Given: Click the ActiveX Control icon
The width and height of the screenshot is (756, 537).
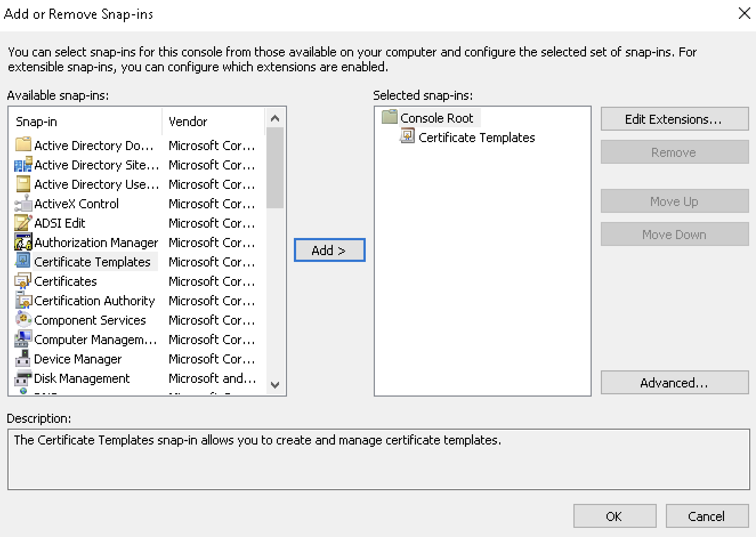Looking at the screenshot, I should click(23, 204).
